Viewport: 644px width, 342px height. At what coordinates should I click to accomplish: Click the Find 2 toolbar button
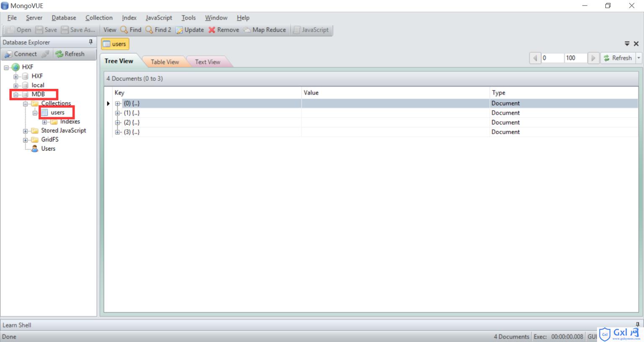coord(158,30)
